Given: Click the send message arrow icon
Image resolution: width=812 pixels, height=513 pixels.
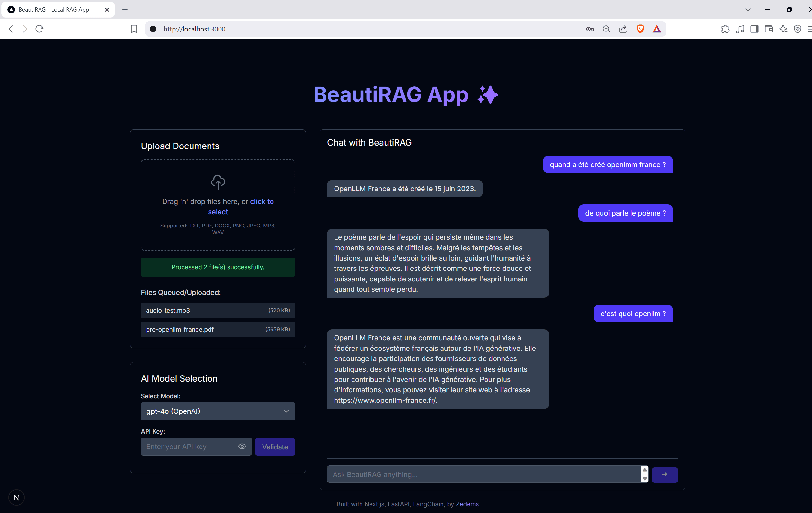Looking at the screenshot, I should pyautogui.click(x=664, y=474).
